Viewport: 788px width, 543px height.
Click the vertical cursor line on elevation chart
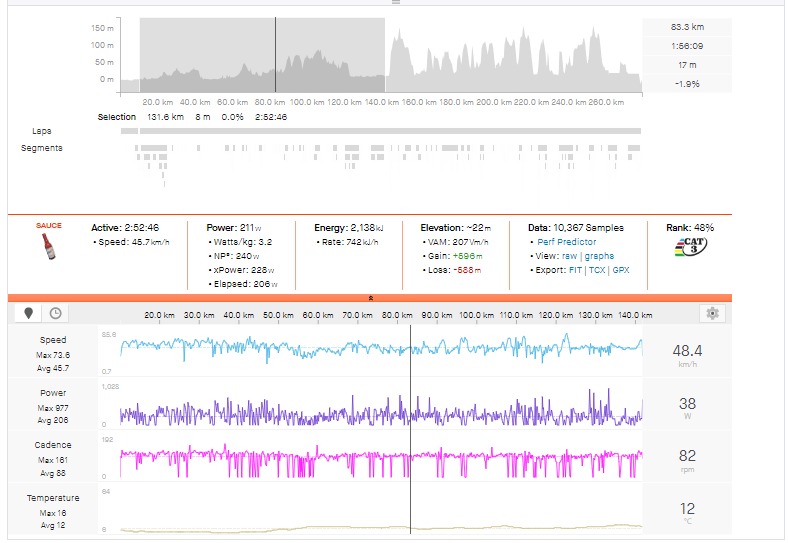point(275,55)
